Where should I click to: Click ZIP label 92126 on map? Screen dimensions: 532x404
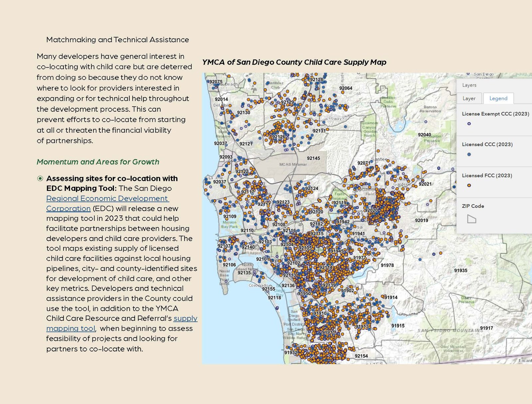tap(279, 137)
